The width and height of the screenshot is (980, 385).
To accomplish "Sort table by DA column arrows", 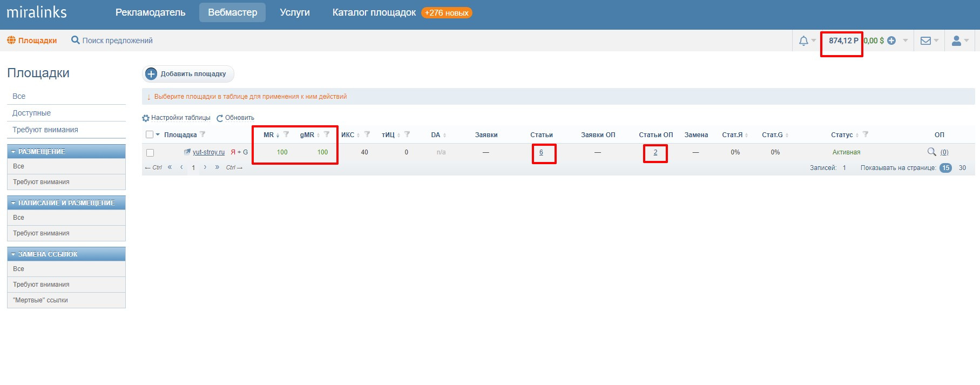I will tap(444, 135).
